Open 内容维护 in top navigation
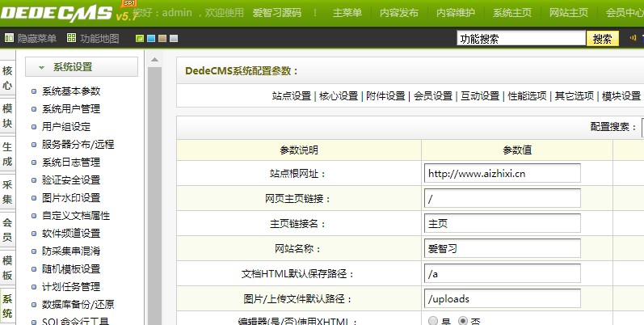The height and width of the screenshot is (325, 644). [x=456, y=13]
